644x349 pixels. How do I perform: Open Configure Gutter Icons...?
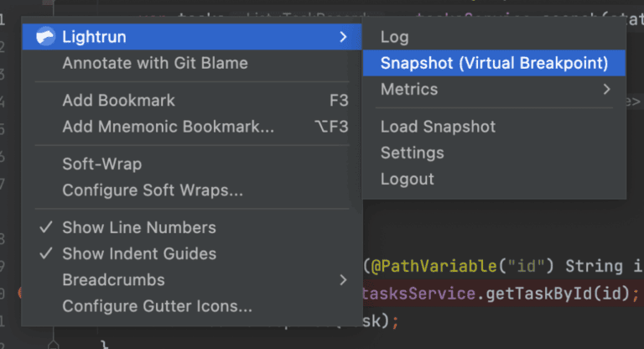[x=157, y=306]
